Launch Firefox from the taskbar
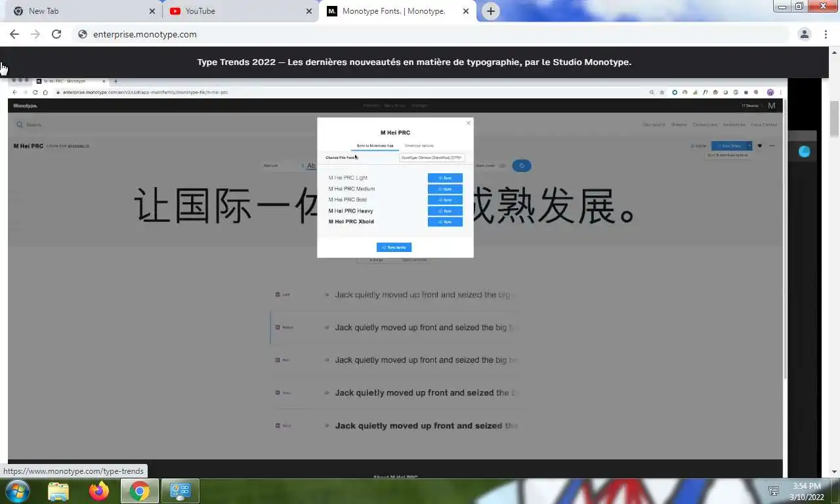Image resolution: width=840 pixels, height=504 pixels. (99, 491)
